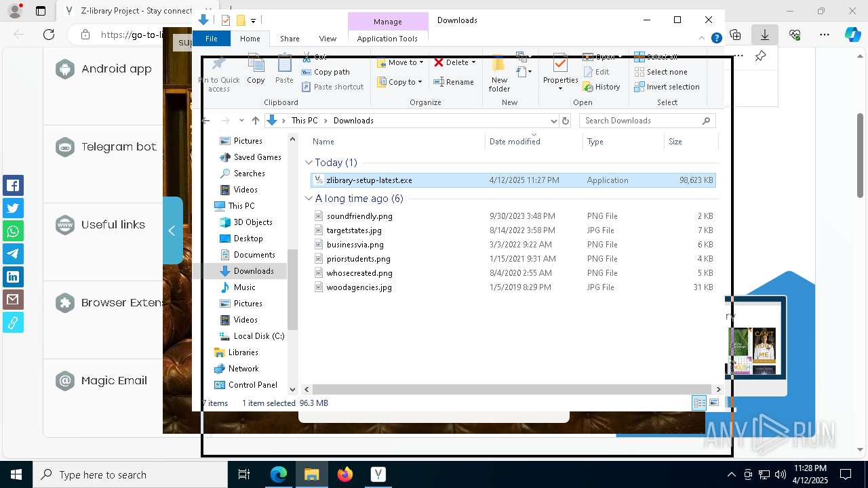The image size is (868, 488).
Task: Collapse the A long time ago group
Action: [x=309, y=199]
